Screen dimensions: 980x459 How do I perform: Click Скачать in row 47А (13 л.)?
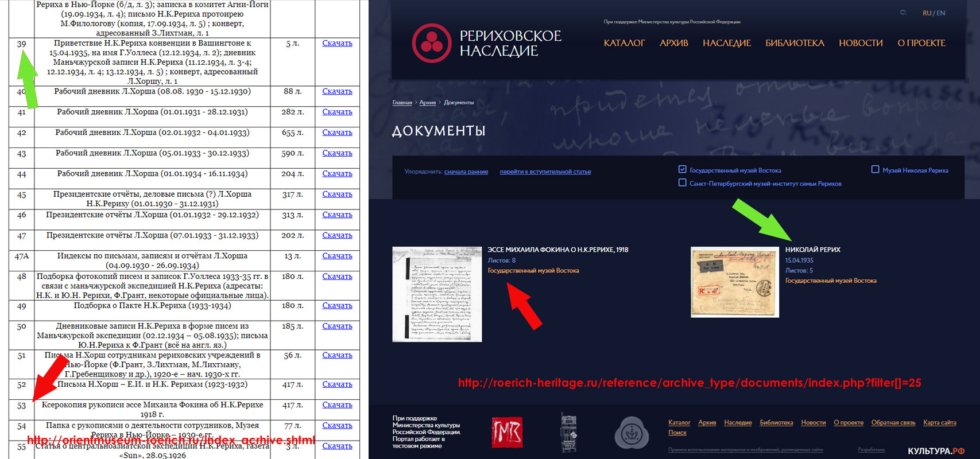click(337, 256)
